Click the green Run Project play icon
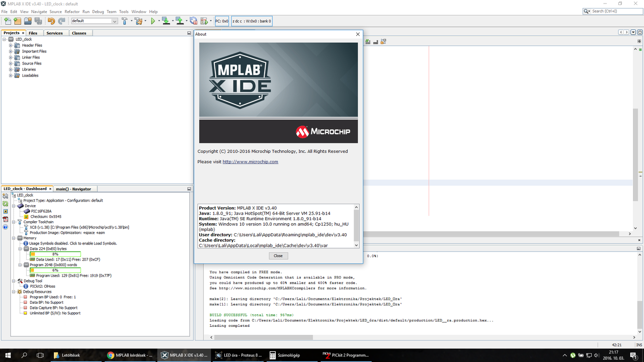The height and width of the screenshot is (362, 644). point(153,21)
